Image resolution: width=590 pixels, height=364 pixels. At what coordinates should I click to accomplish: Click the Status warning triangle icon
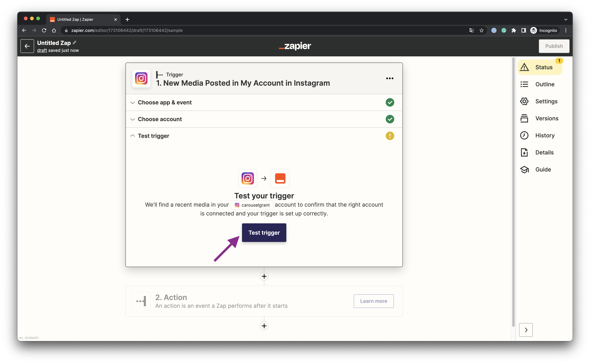pos(524,67)
